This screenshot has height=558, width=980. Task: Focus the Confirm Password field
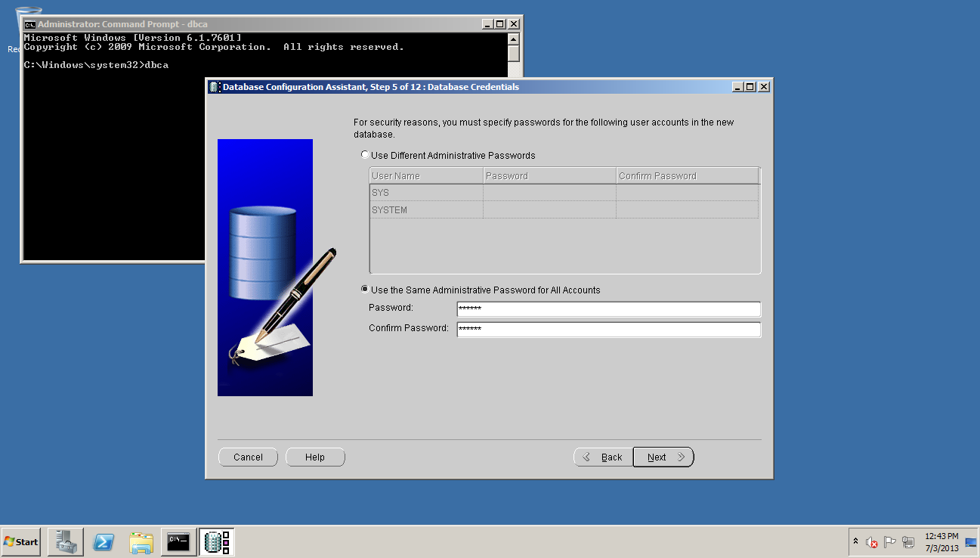607,329
